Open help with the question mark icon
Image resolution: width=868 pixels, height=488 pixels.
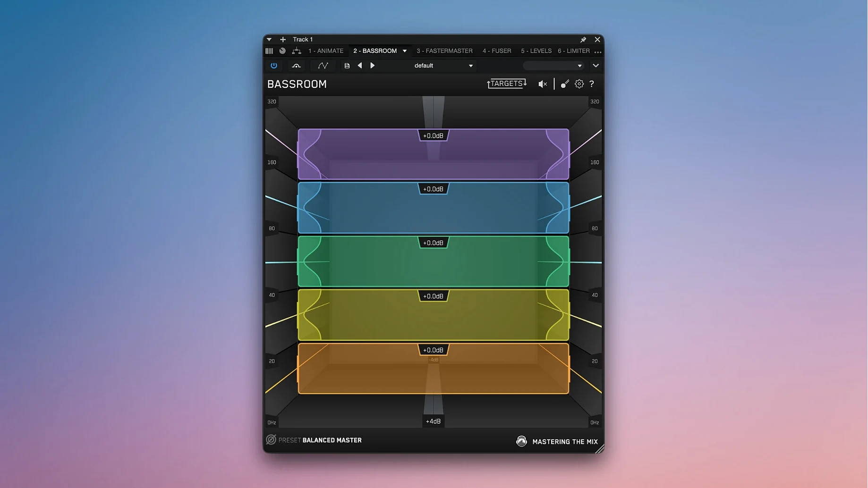point(592,84)
